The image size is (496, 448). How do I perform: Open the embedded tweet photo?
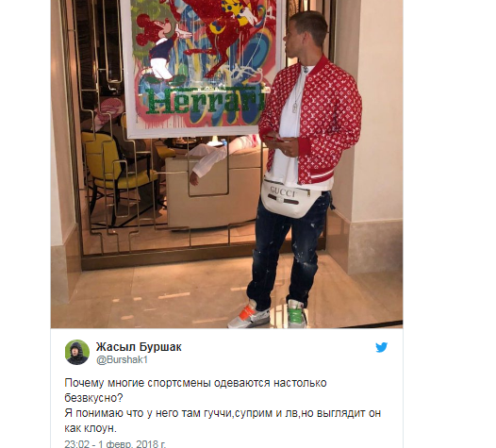(x=226, y=164)
